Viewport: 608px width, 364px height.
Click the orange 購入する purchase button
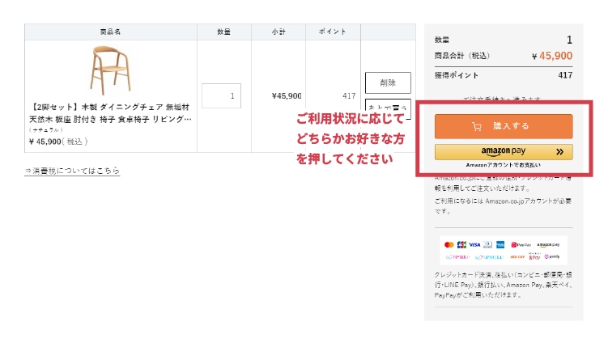click(x=504, y=126)
